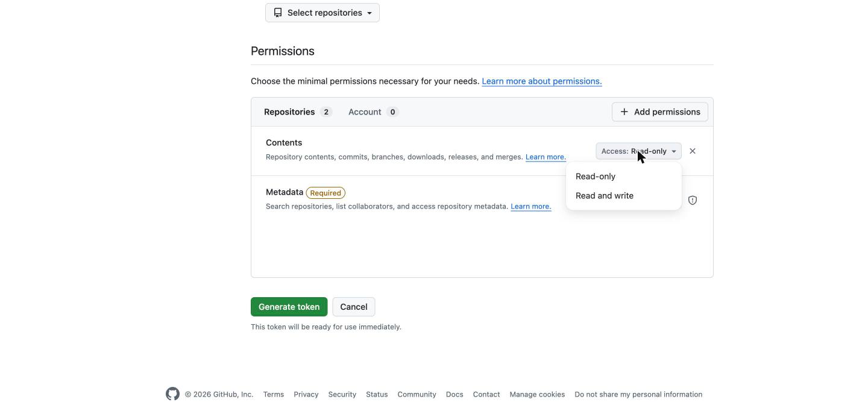Open the Security footer link
The height and width of the screenshot is (402, 868).
point(342,394)
